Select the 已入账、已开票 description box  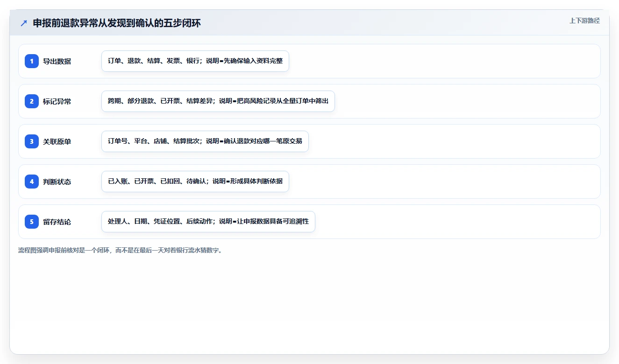(x=195, y=182)
